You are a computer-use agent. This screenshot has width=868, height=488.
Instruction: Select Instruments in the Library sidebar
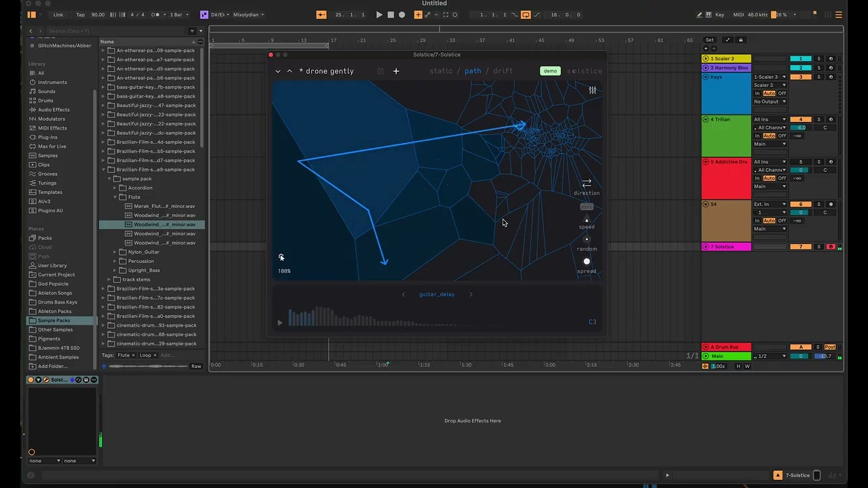52,82
